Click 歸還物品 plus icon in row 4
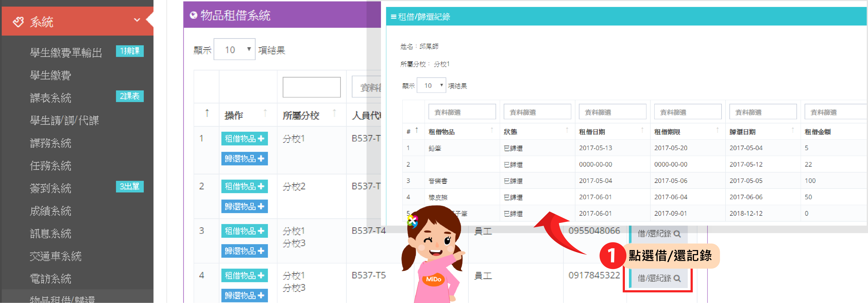Image resolution: width=868 pixels, height=303 pixels. tap(261, 295)
